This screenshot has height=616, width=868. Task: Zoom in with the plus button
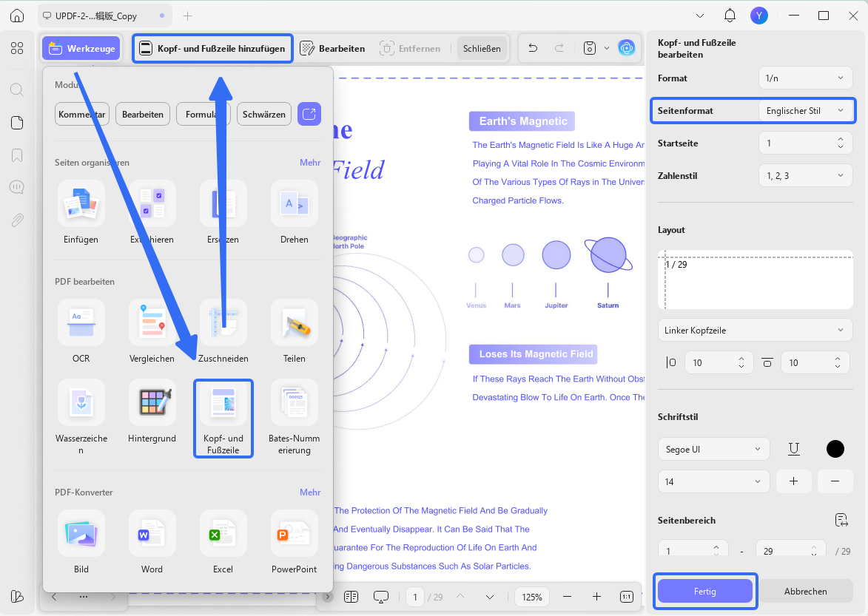[596, 597]
